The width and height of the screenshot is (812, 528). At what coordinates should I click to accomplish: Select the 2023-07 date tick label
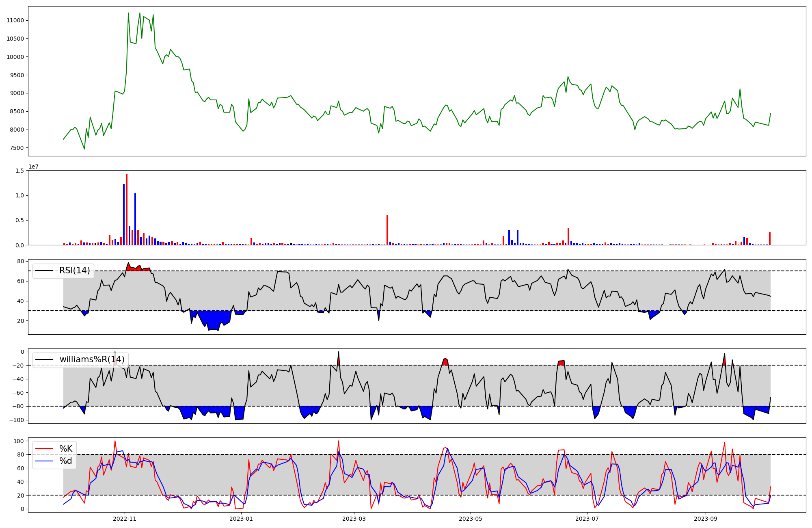pos(587,519)
